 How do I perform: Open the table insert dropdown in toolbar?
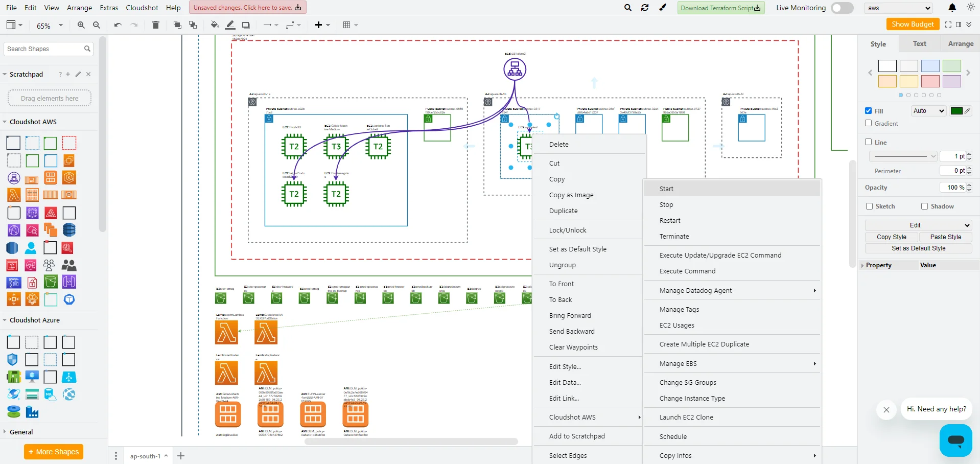click(351, 25)
